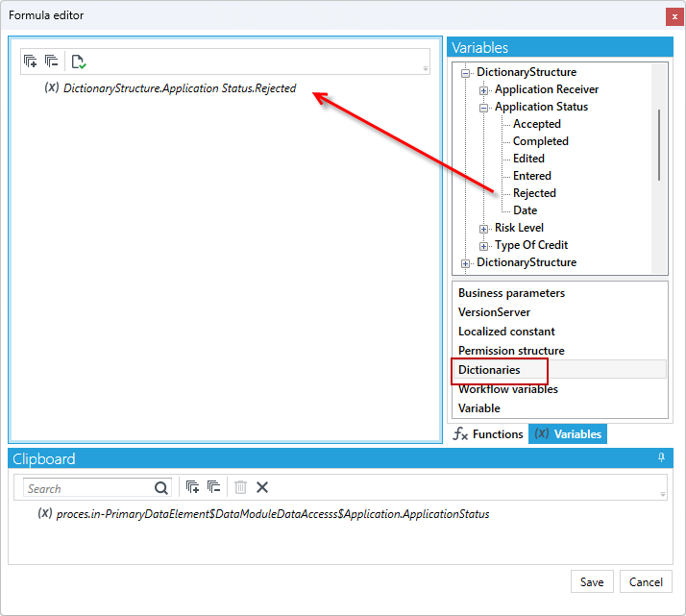The height and width of the screenshot is (616, 686).
Task: Click the clipboard clear X icon
Action: pyautogui.click(x=262, y=487)
